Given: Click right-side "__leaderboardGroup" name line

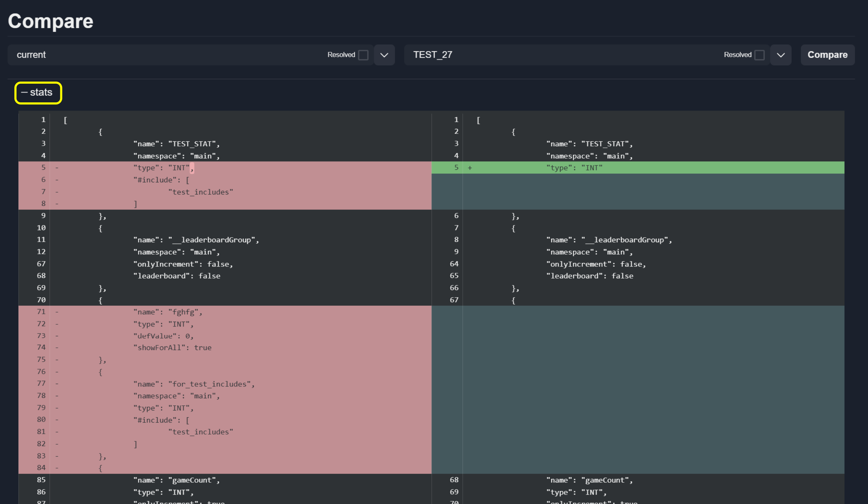Looking at the screenshot, I should click(638, 240).
